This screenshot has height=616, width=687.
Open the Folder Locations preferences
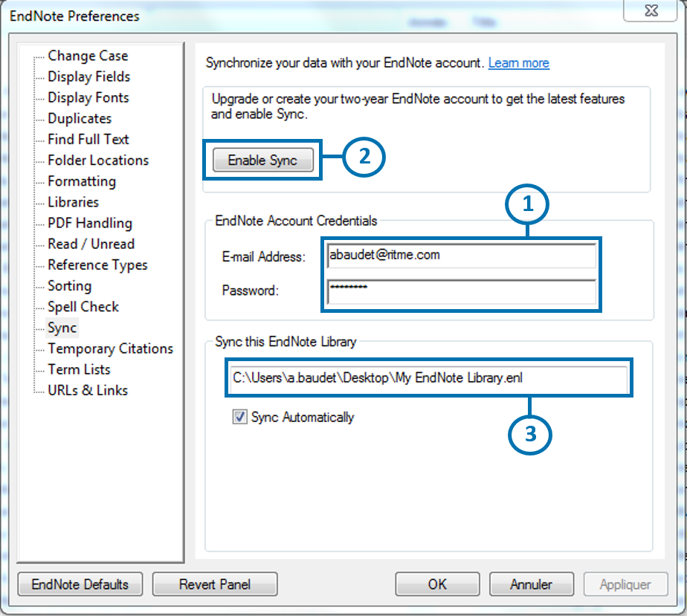click(98, 161)
